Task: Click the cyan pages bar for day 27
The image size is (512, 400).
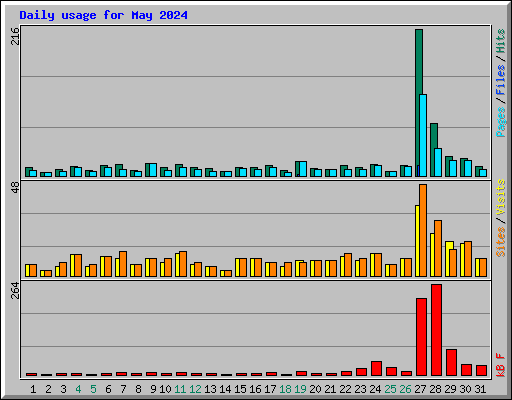Action: click(423, 135)
